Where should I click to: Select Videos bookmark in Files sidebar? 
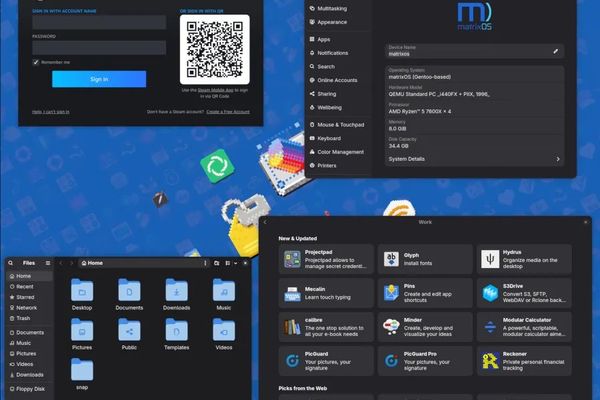29,364
